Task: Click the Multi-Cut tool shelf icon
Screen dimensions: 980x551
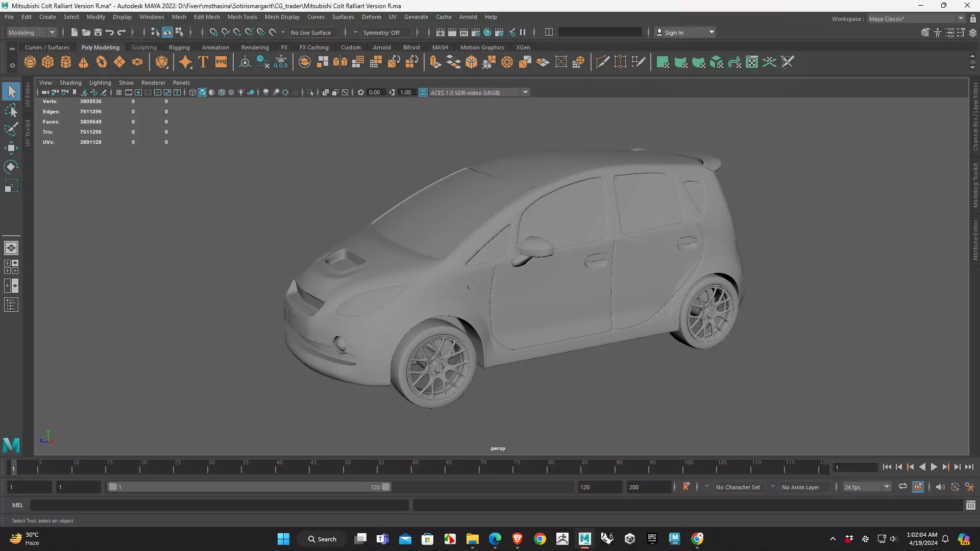Action: (x=602, y=62)
